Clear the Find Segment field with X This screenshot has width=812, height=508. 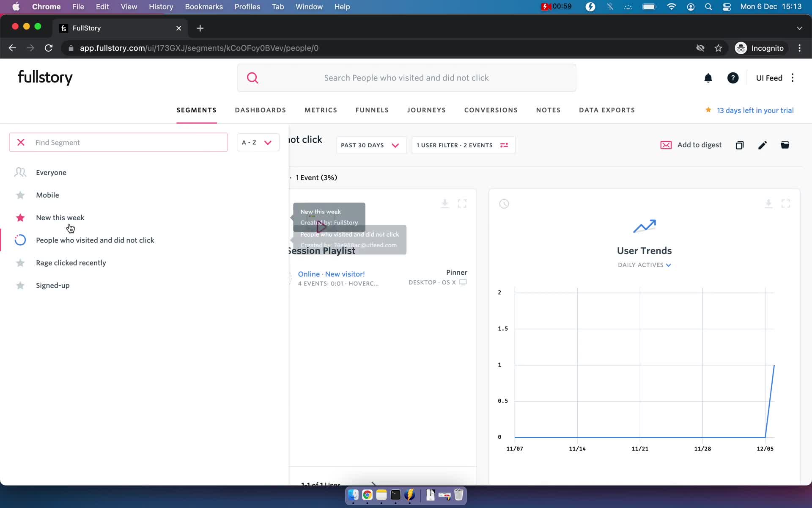tap(21, 142)
